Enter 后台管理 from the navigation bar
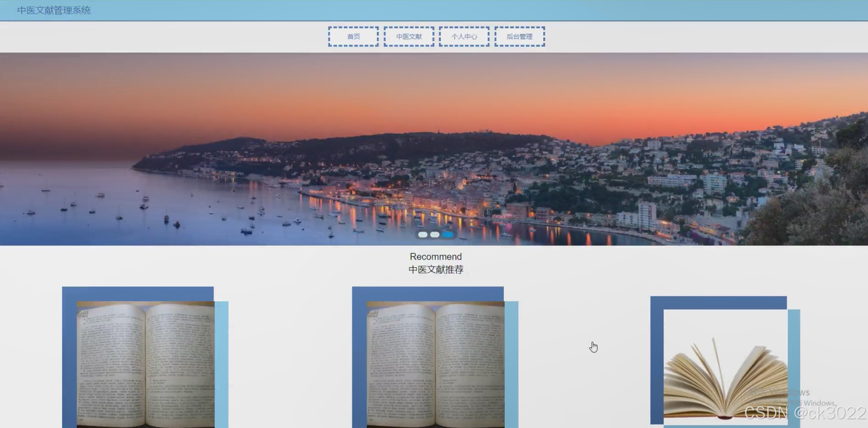The image size is (868, 428). [519, 37]
